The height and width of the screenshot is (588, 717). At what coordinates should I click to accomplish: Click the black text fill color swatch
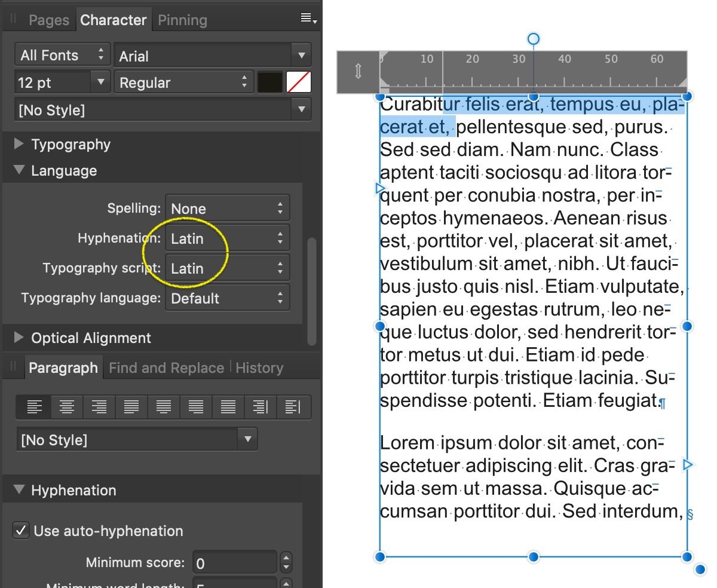point(269,82)
